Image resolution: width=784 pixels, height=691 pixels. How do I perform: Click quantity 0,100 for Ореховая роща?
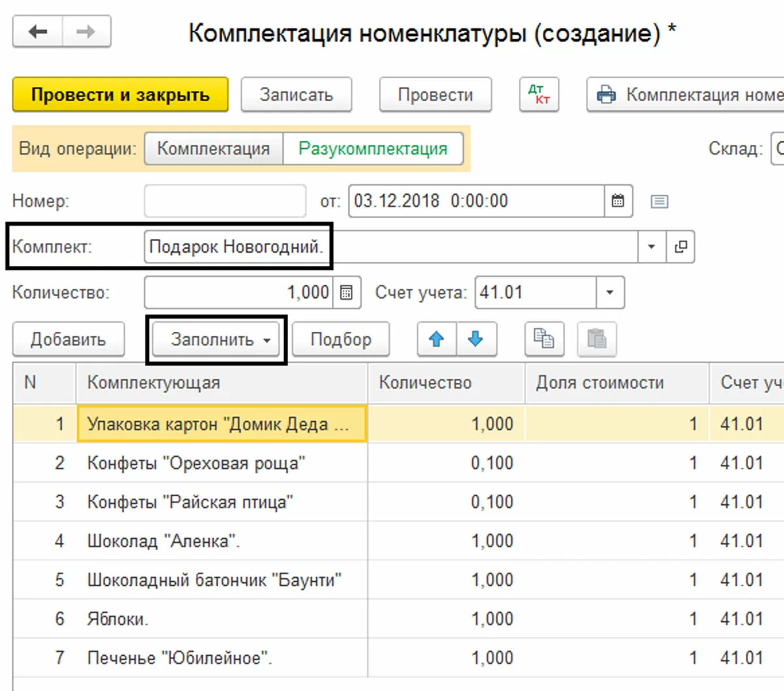pyautogui.click(x=446, y=463)
